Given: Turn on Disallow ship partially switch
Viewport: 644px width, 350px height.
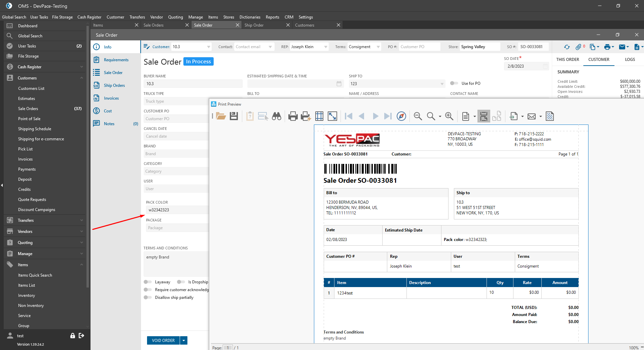Looking at the screenshot, I should (x=148, y=297).
